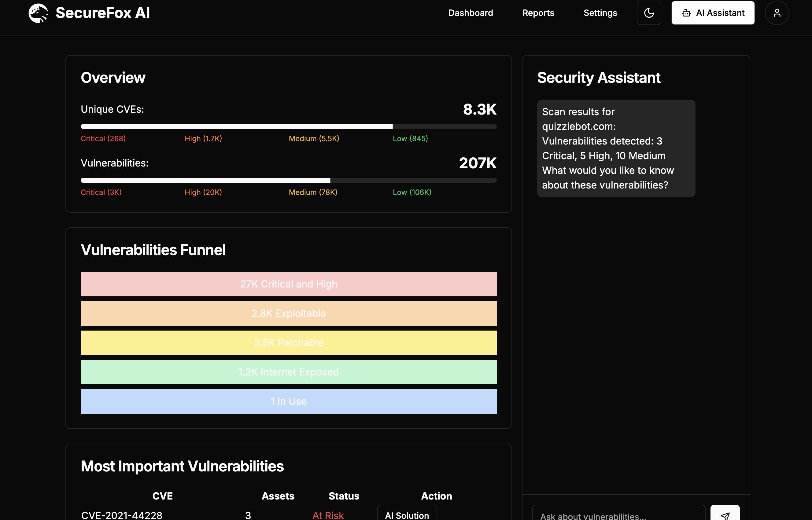Image resolution: width=812 pixels, height=520 pixels.
Task: Click the Unique CVEs progress bar
Action: point(288,126)
